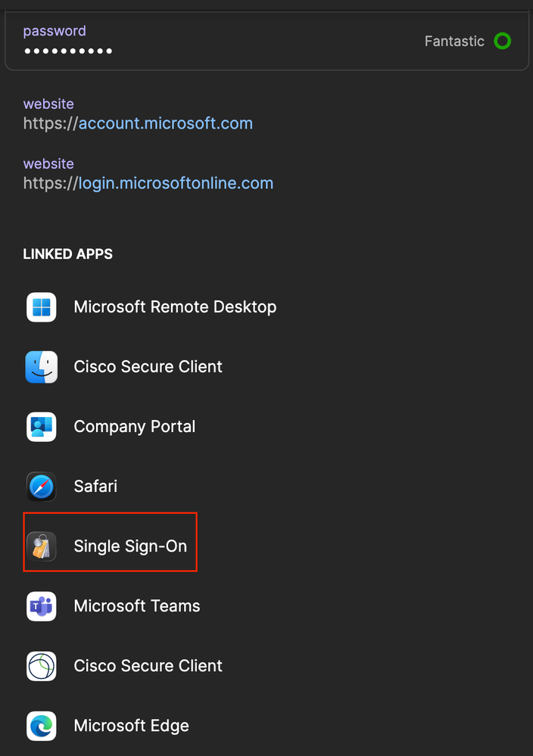Select the Microsoft Teams name text
This screenshot has height=756, width=533.
[x=137, y=606]
